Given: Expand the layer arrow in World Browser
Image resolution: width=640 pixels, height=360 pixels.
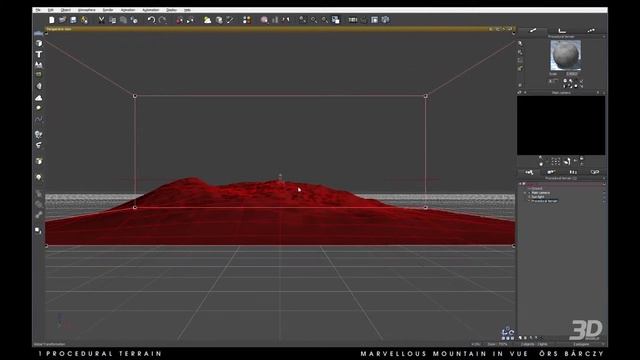Looking at the screenshot, I should [x=520, y=184].
